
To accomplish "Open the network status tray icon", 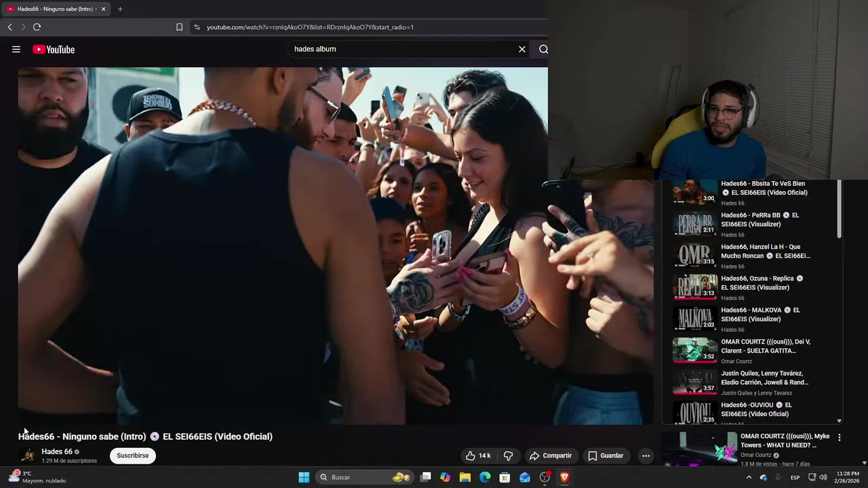I will tap(812, 477).
